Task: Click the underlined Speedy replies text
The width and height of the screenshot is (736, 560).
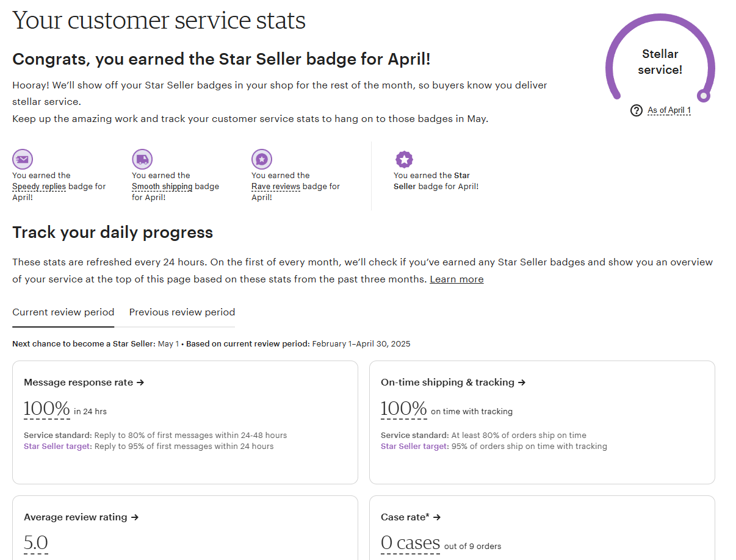Action: (39, 187)
